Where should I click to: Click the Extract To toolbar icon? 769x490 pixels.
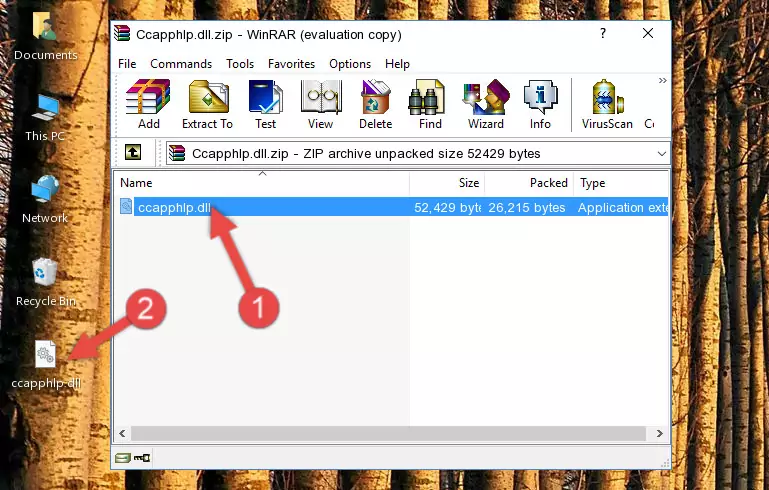coord(207,104)
